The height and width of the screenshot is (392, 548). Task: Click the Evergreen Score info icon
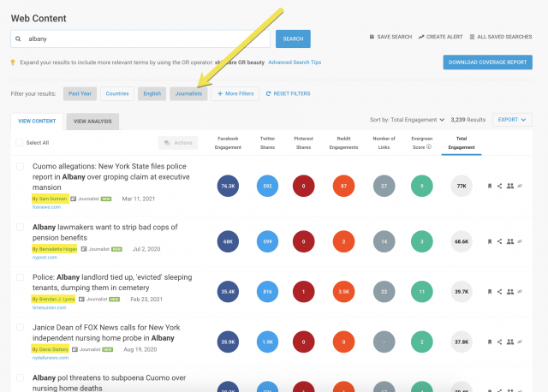click(x=429, y=146)
